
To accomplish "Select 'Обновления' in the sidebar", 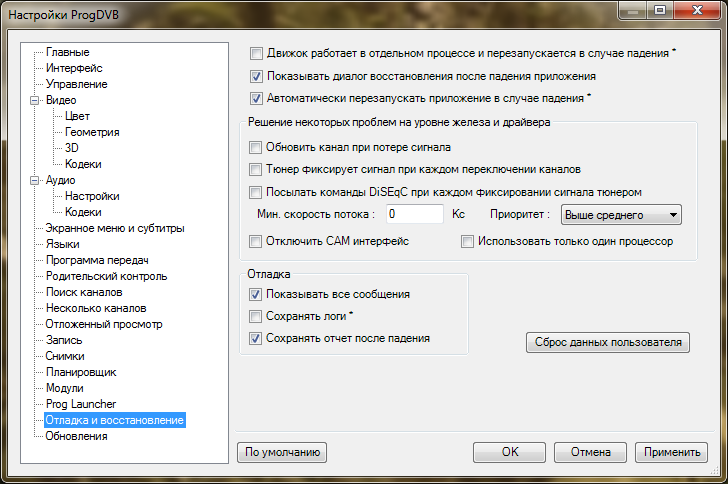I will pyautogui.click(x=77, y=436).
